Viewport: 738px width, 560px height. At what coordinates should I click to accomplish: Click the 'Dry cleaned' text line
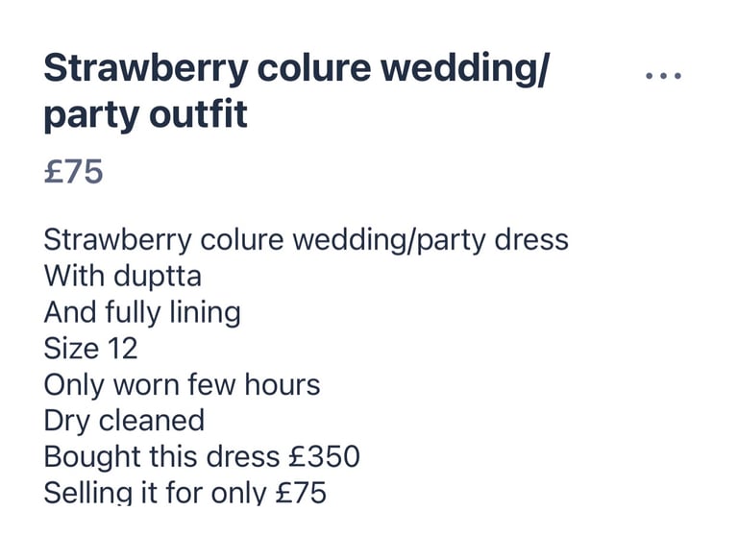coord(124,421)
